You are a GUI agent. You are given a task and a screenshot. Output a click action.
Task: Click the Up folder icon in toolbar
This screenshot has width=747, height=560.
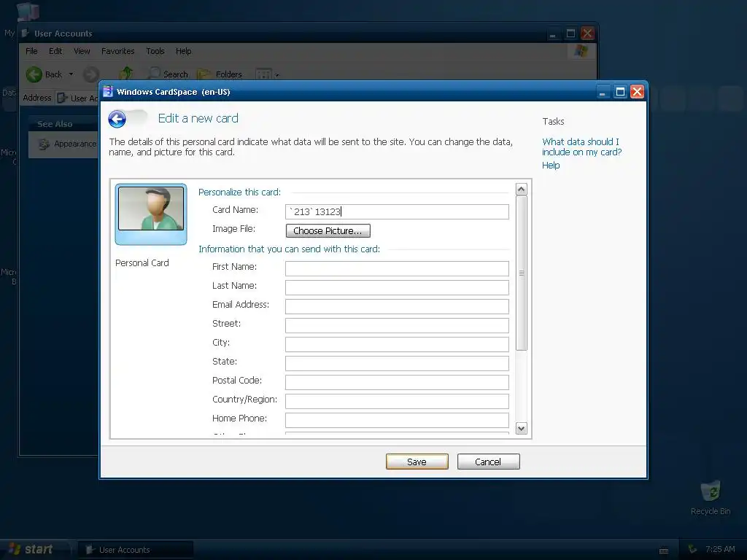(125, 74)
